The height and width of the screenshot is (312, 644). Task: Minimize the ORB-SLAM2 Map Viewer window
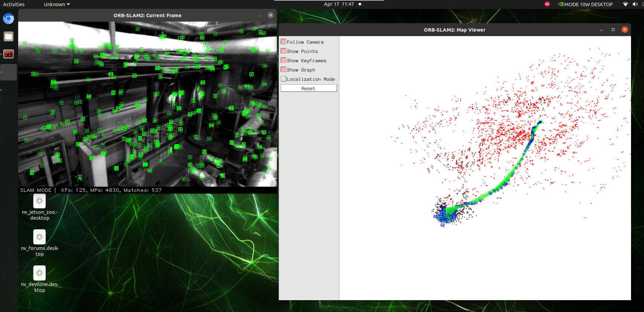click(601, 30)
